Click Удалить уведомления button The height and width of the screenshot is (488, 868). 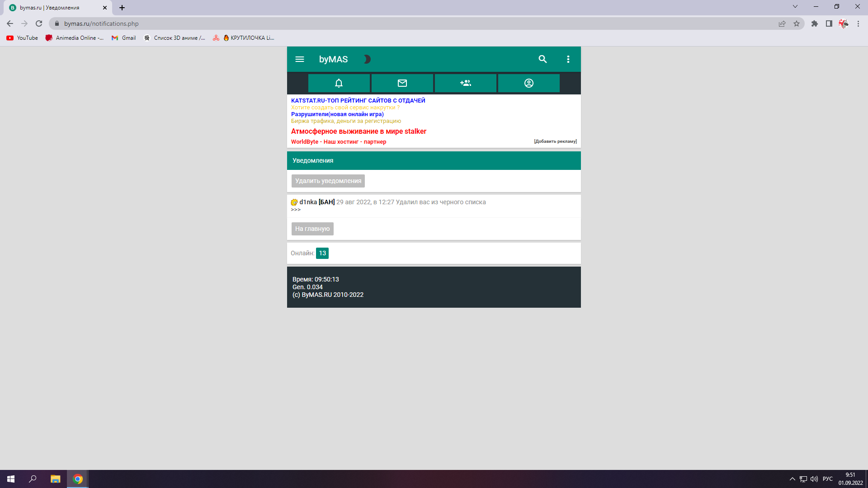click(328, 181)
